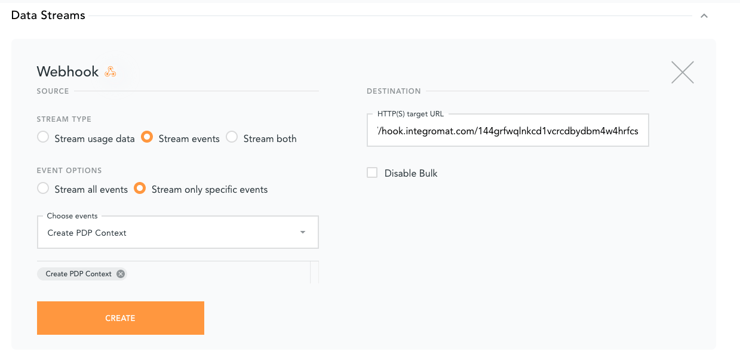This screenshot has width=740, height=364.
Task: Click the orange Webhook icon
Action: point(110,72)
